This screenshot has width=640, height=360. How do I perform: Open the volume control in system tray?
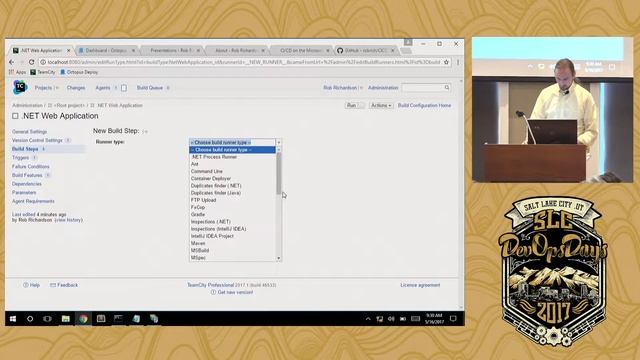[391, 319]
